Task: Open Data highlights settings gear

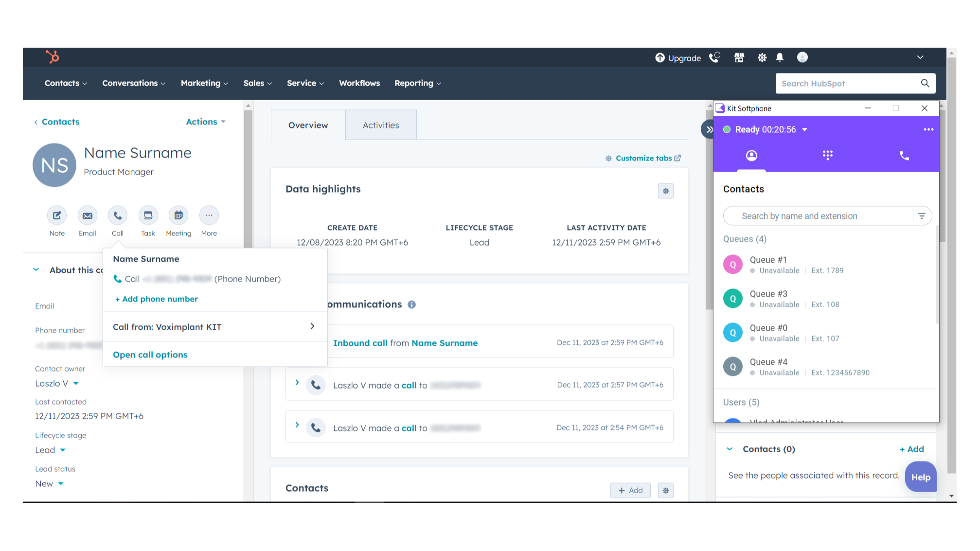Action: (x=665, y=191)
